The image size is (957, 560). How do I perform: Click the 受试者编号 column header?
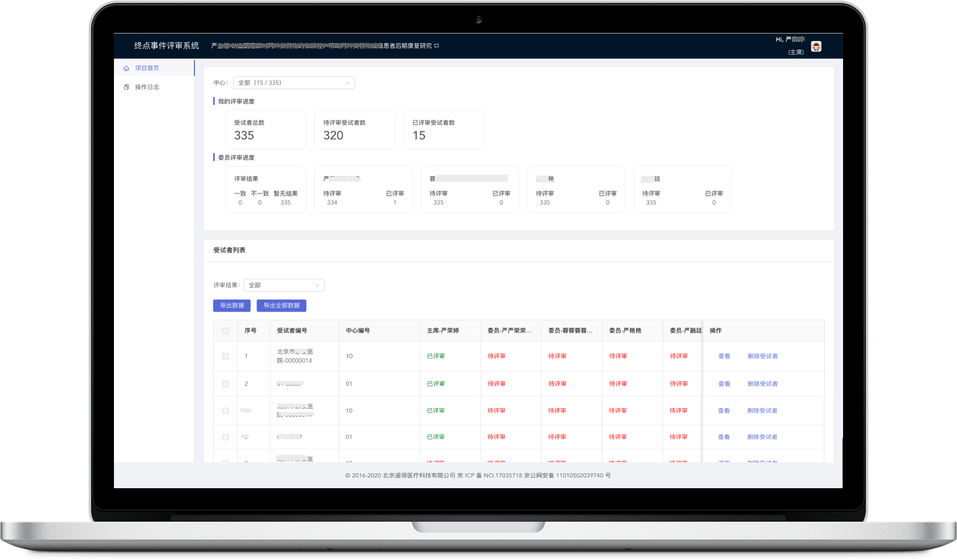pyautogui.click(x=292, y=331)
